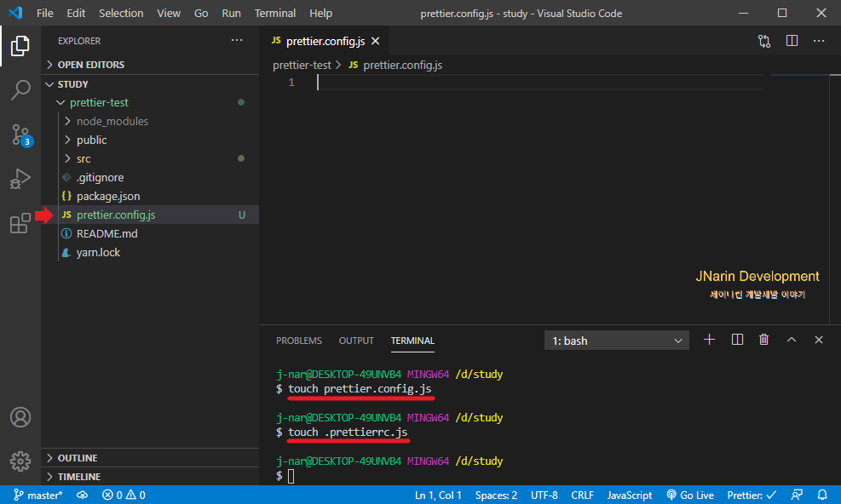Open Source Control view with 3 changes
This screenshot has height=504, width=841.
(21, 135)
